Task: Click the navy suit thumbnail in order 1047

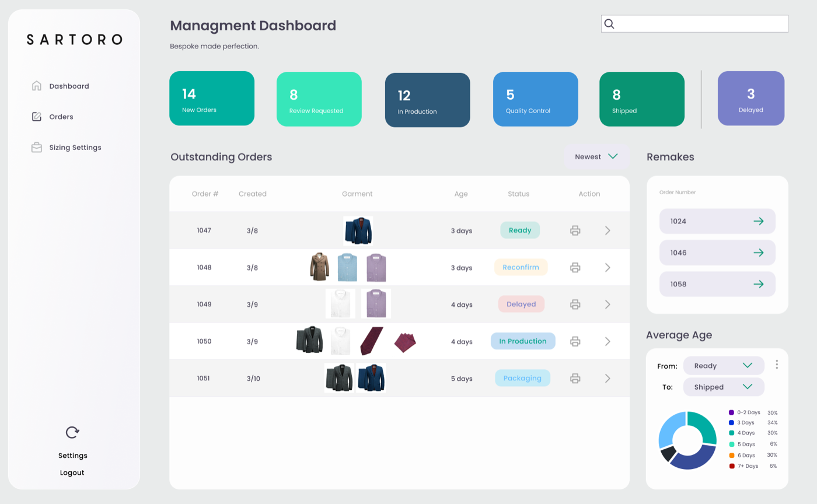Action: pos(358,230)
